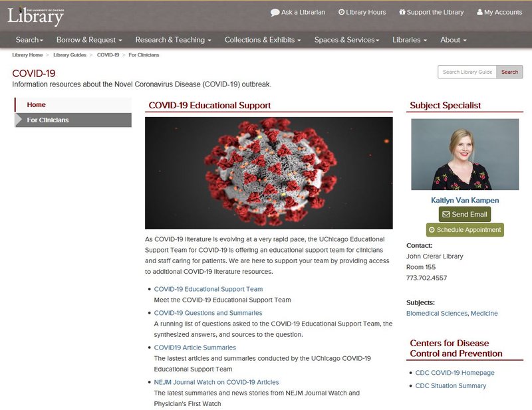Expand the Collections & Exhibits menu

(263, 40)
